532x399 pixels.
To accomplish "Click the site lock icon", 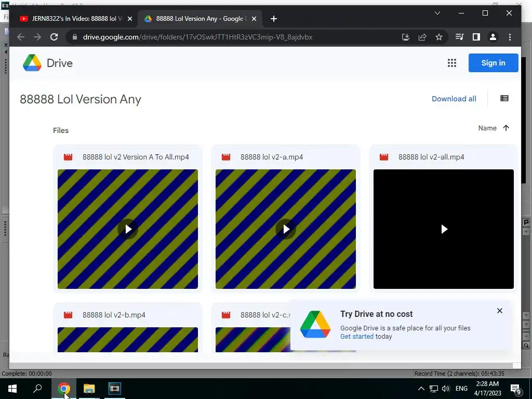I will pyautogui.click(x=75, y=37).
